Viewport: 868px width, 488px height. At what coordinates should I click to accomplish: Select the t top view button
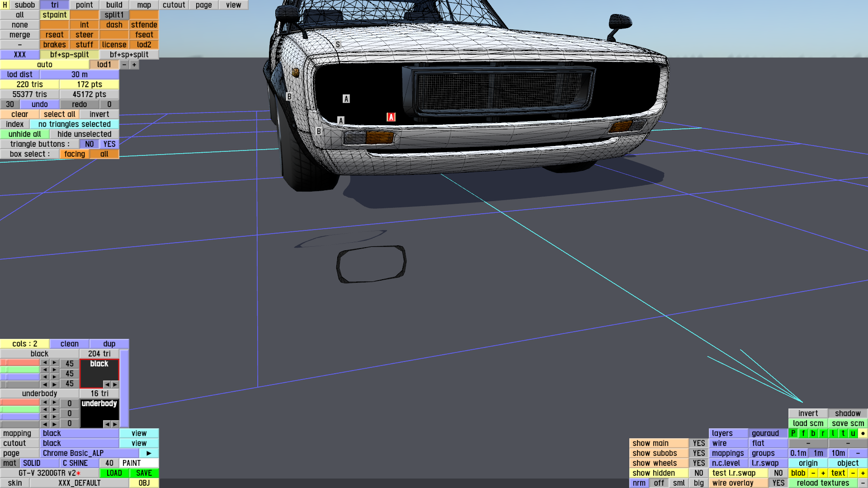(843, 433)
